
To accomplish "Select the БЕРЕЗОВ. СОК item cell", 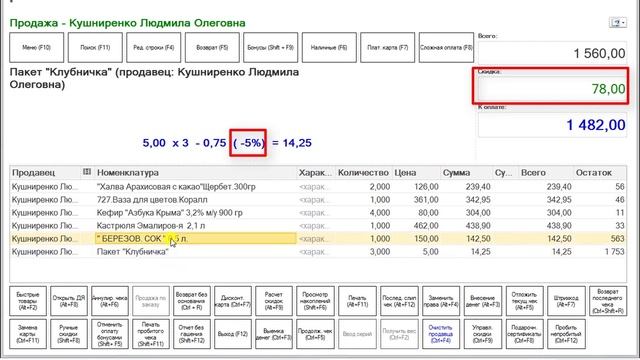I will pyautogui.click(x=196, y=238).
